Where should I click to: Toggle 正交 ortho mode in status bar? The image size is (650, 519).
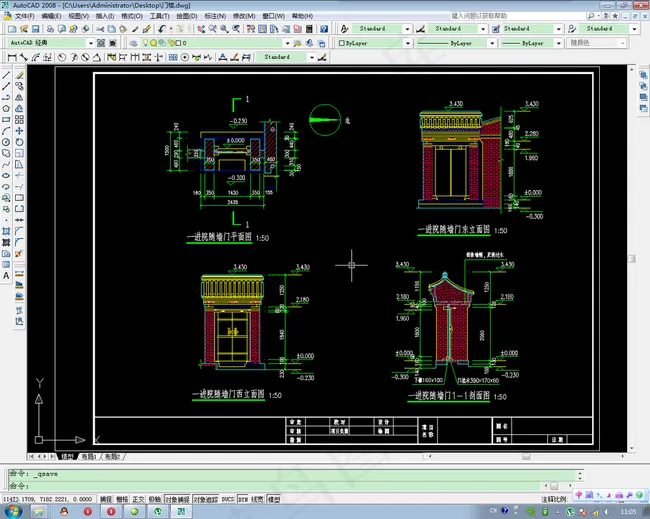(x=138, y=500)
